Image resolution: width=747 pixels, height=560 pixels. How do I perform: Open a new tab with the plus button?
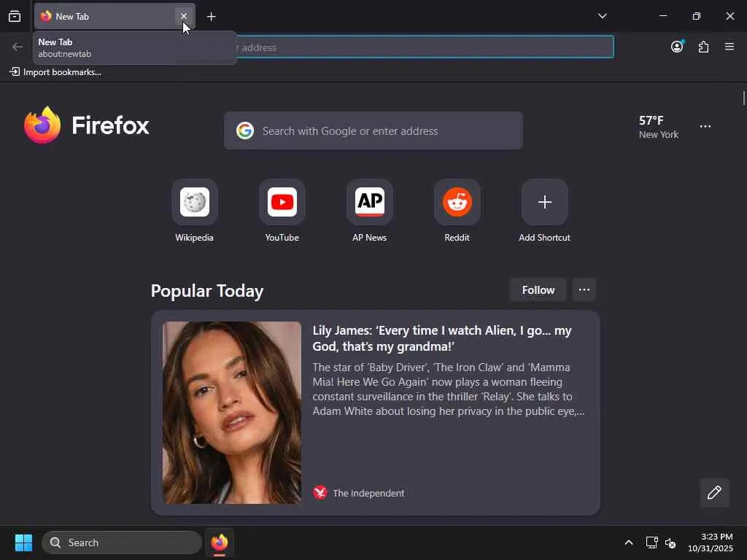[211, 17]
